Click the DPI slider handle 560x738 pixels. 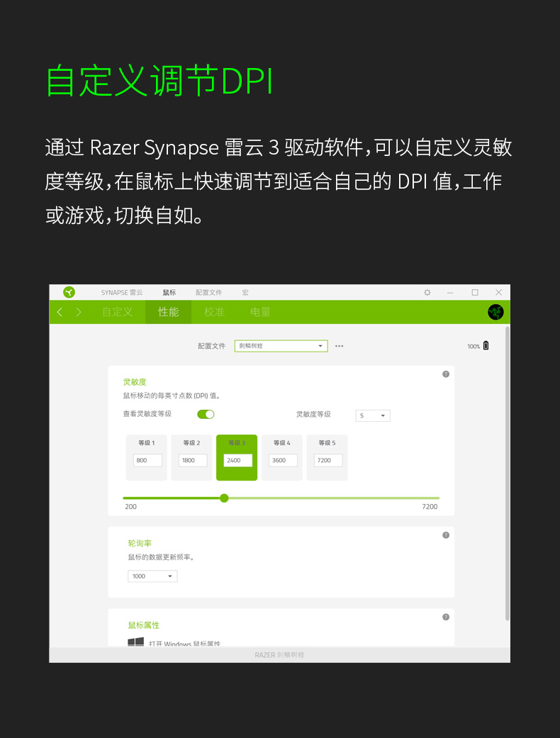click(x=224, y=498)
